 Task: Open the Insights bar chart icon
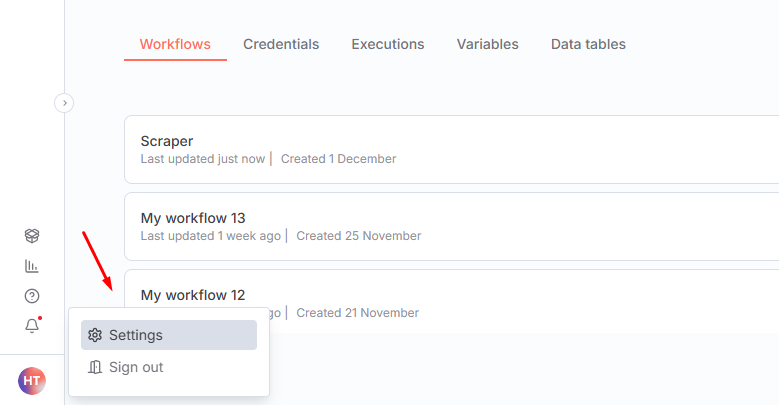click(32, 266)
